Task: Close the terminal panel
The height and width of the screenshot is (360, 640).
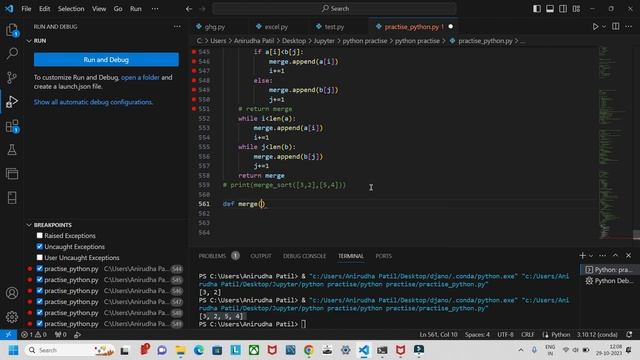Action: (x=629, y=256)
